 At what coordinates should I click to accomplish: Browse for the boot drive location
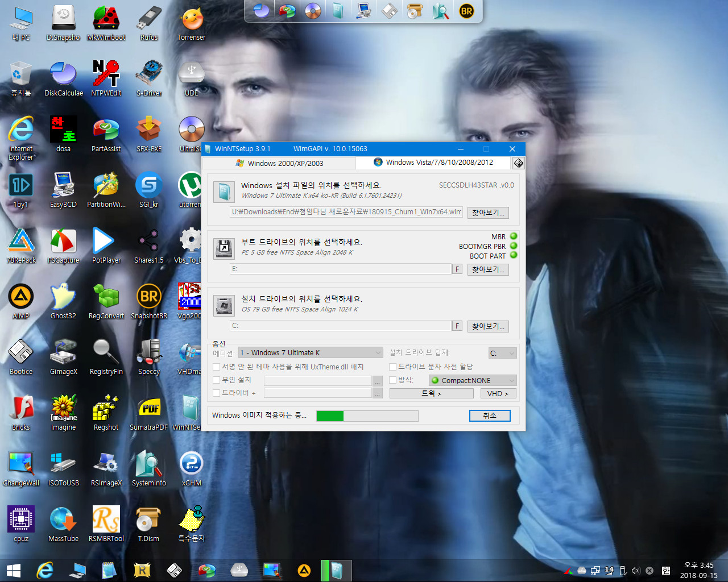pos(488,269)
